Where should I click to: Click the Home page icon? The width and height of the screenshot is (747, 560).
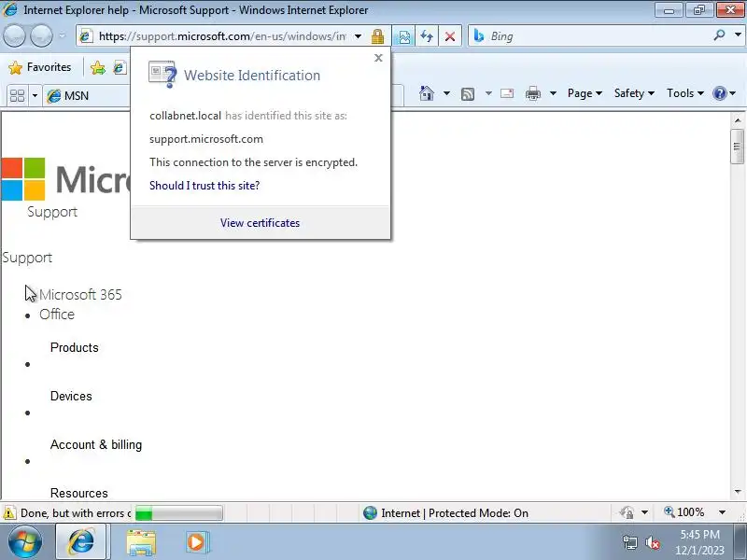(427, 93)
